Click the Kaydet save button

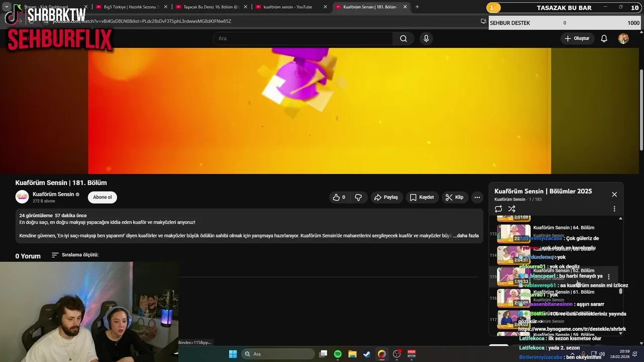[422, 197]
